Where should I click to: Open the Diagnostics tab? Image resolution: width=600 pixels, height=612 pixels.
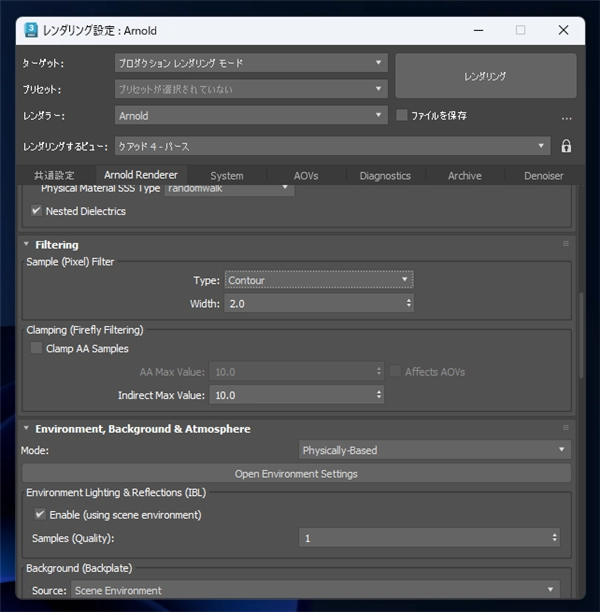point(385,176)
